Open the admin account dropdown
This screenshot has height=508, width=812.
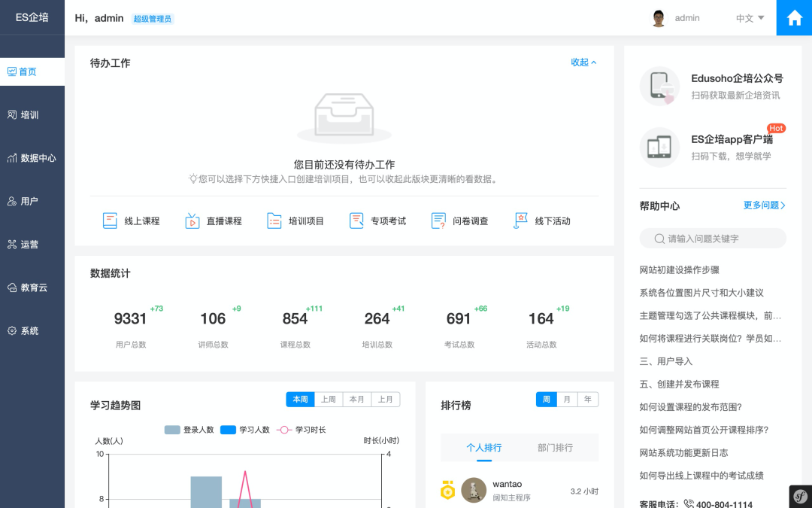(686, 17)
